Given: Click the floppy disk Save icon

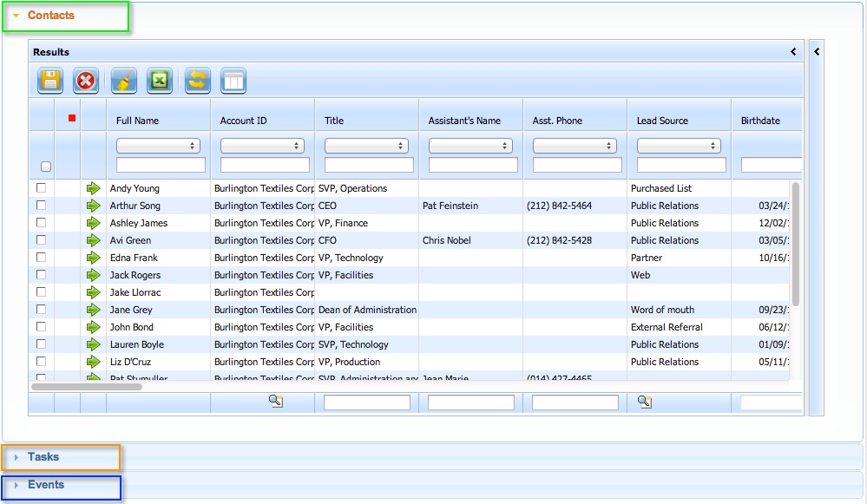Looking at the screenshot, I should [50, 81].
